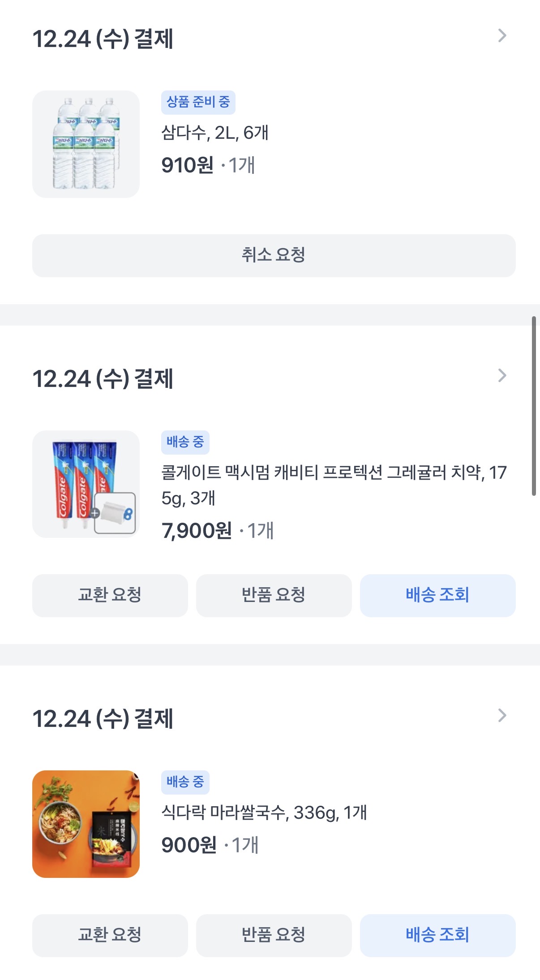This screenshot has width=540, height=980.
Task: Open the 삼다수, 2L, 6개 product title
Action: (x=215, y=133)
